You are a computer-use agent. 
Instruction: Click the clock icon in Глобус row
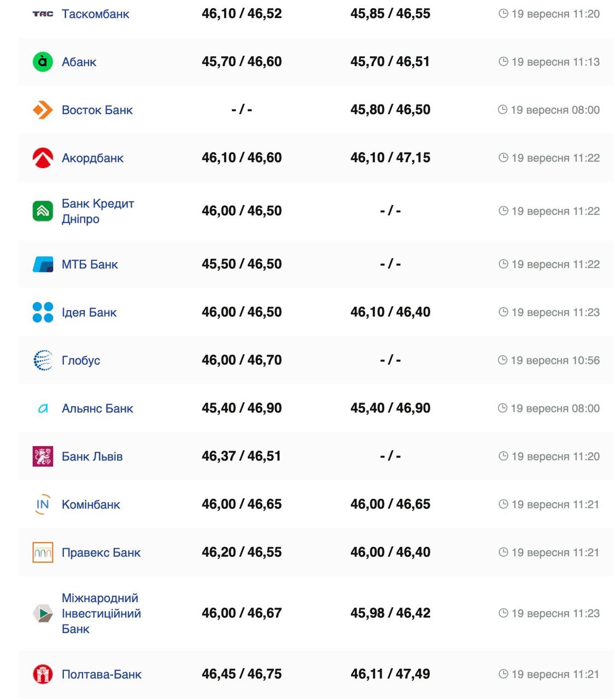pyautogui.click(x=502, y=360)
